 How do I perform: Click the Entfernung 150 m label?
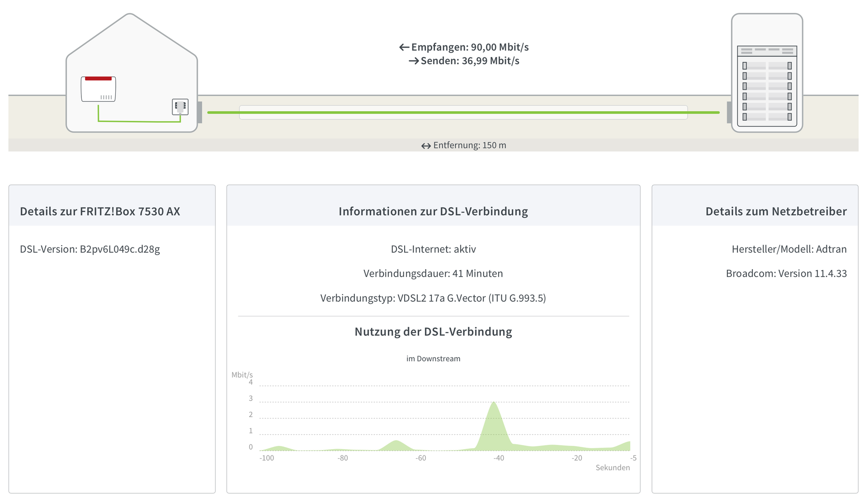(469, 145)
